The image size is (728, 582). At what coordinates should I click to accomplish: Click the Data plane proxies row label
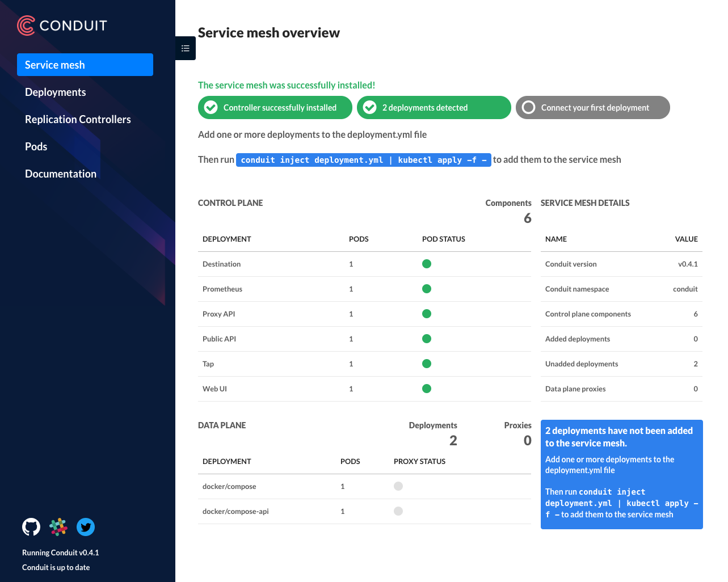click(x=575, y=389)
